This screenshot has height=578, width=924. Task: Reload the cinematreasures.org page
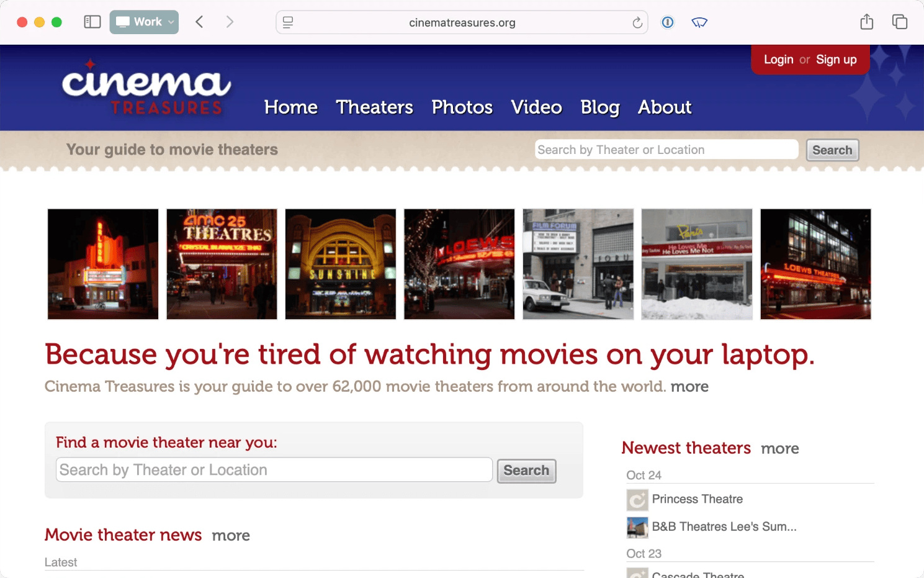coord(637,23)
